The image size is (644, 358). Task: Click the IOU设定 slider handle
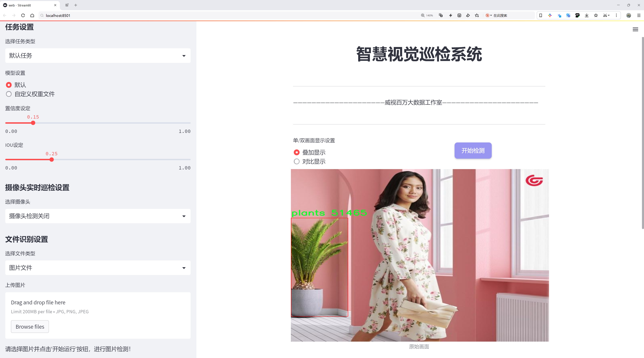point(51,160)
